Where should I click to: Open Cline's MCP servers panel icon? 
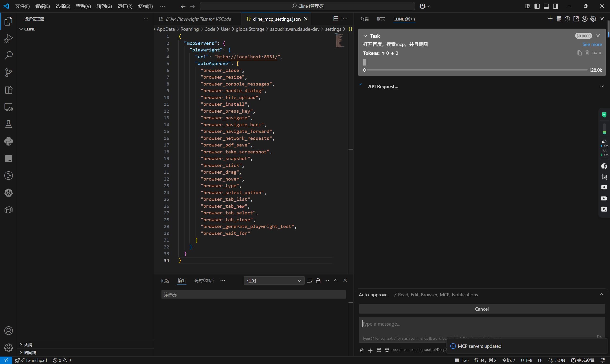pyautogui.click(x=559, y=19)
